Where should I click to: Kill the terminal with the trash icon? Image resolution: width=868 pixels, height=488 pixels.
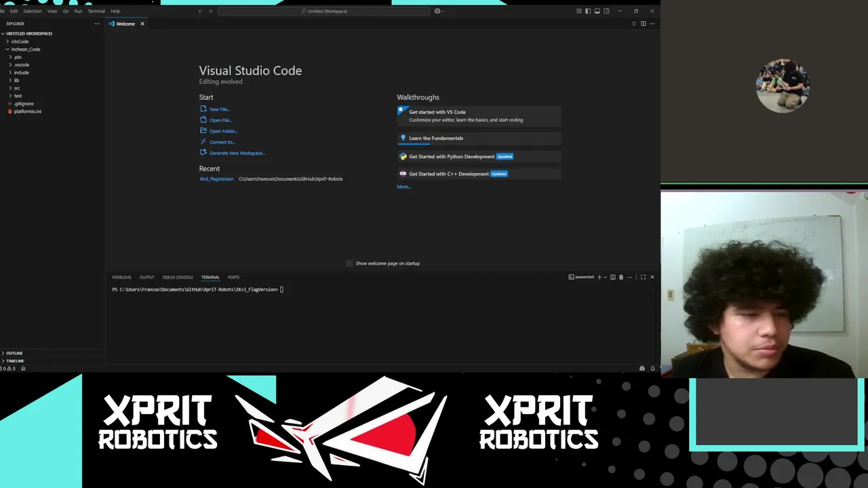pos(621,277)
